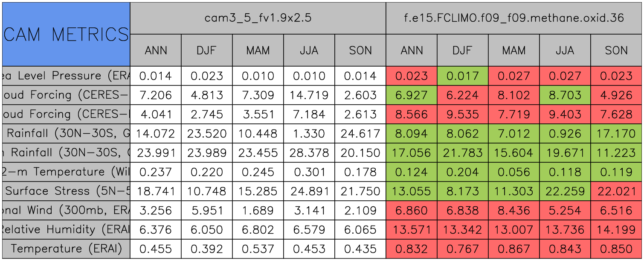Select the 2-m Temperature row label
This screenshot has height=261, width=644.
pos(66,172)
